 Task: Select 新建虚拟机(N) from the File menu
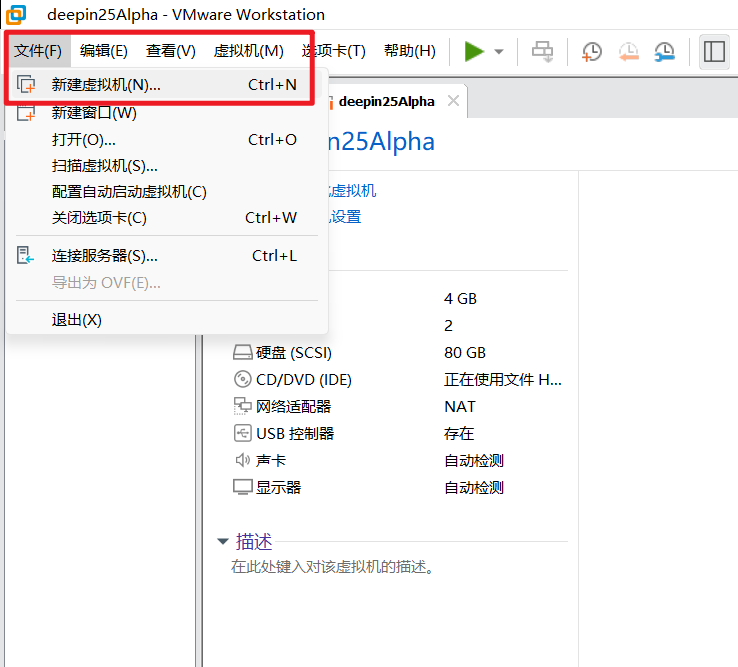point(106,85)
